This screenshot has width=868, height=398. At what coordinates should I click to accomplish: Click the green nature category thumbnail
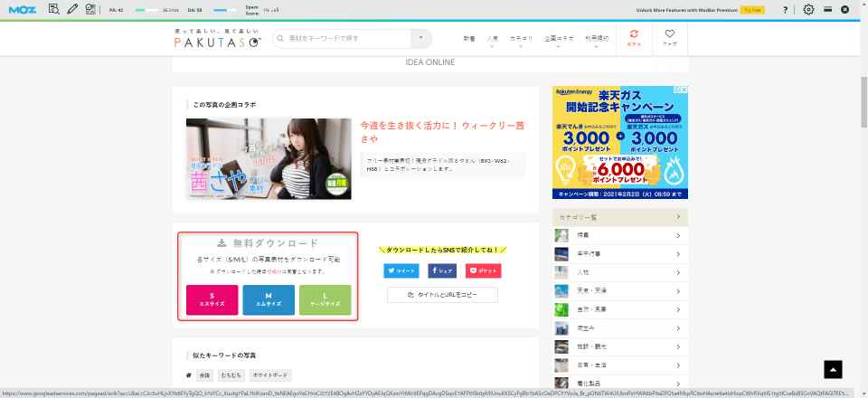click(561, 309)
